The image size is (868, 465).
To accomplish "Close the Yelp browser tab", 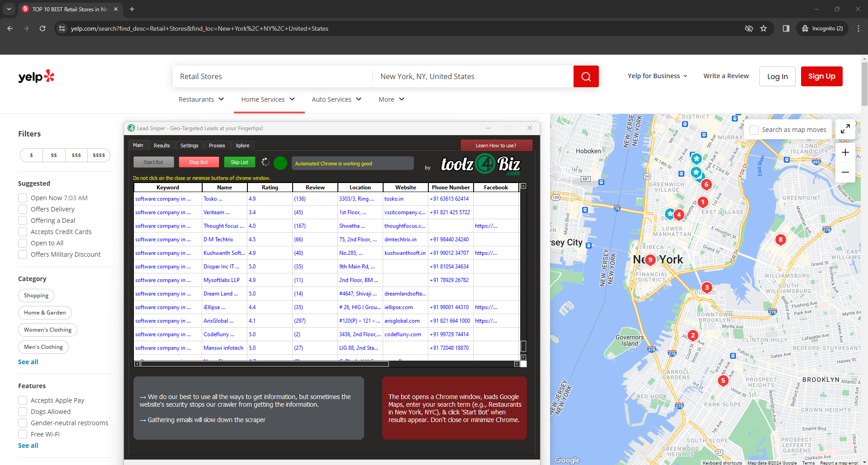I will [116, 9].
